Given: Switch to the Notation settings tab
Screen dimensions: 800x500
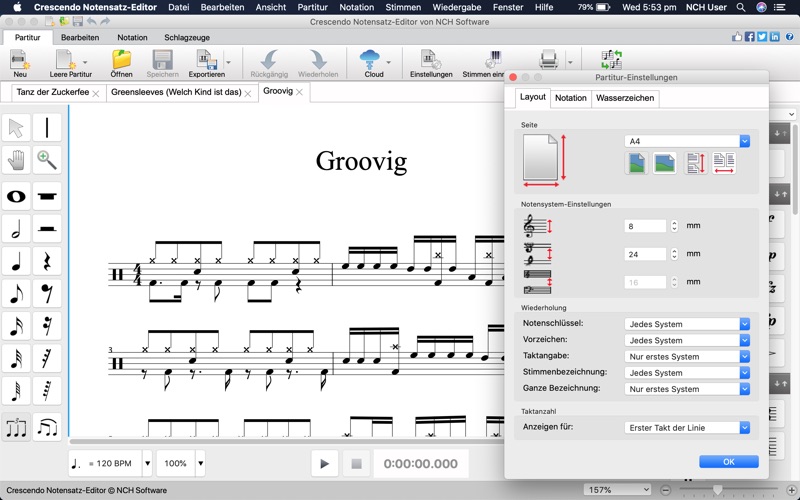Looking at the screenshot, I should 570,98.
